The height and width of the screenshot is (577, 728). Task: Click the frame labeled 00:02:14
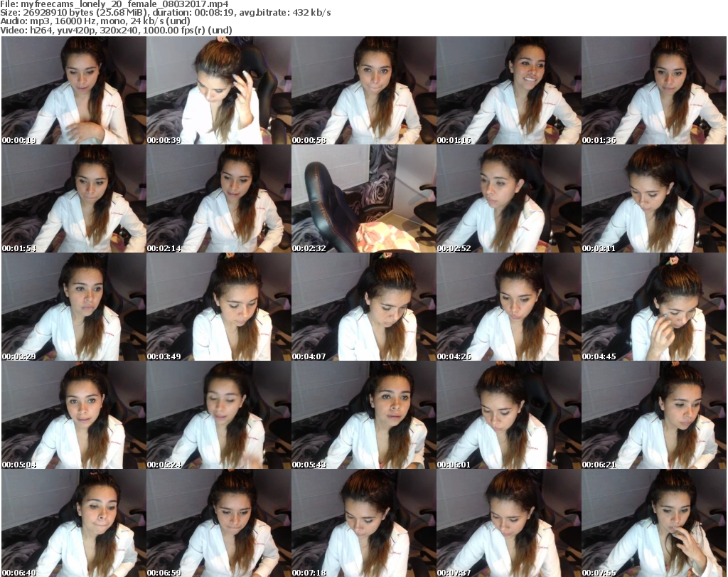coord(219,198)
